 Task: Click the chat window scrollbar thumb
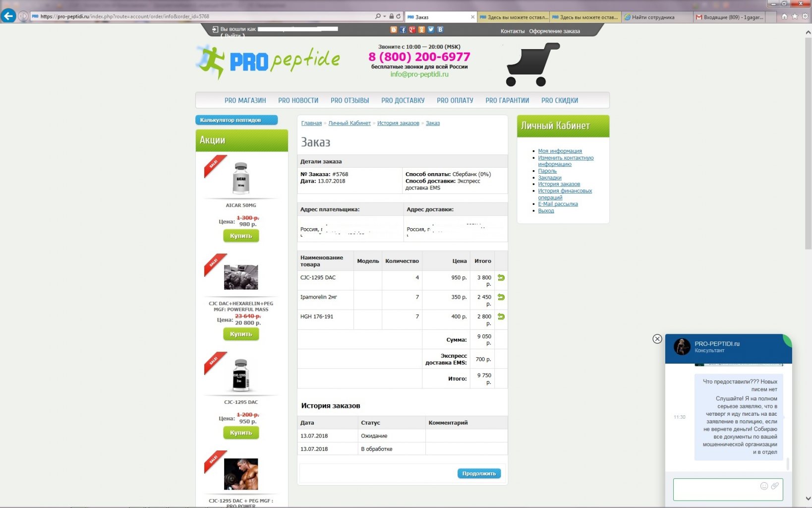pyautogui.click(x=788, y=464)
